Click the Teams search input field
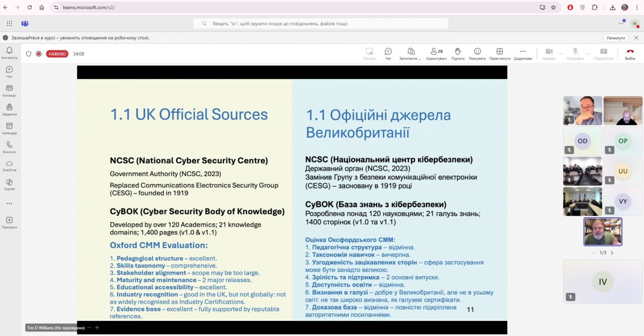 (321, 24)
